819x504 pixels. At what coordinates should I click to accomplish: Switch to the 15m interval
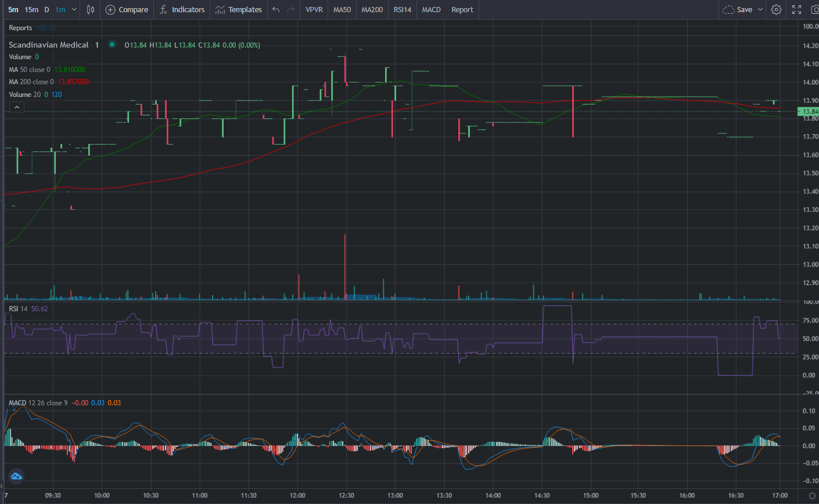(31, 9)
